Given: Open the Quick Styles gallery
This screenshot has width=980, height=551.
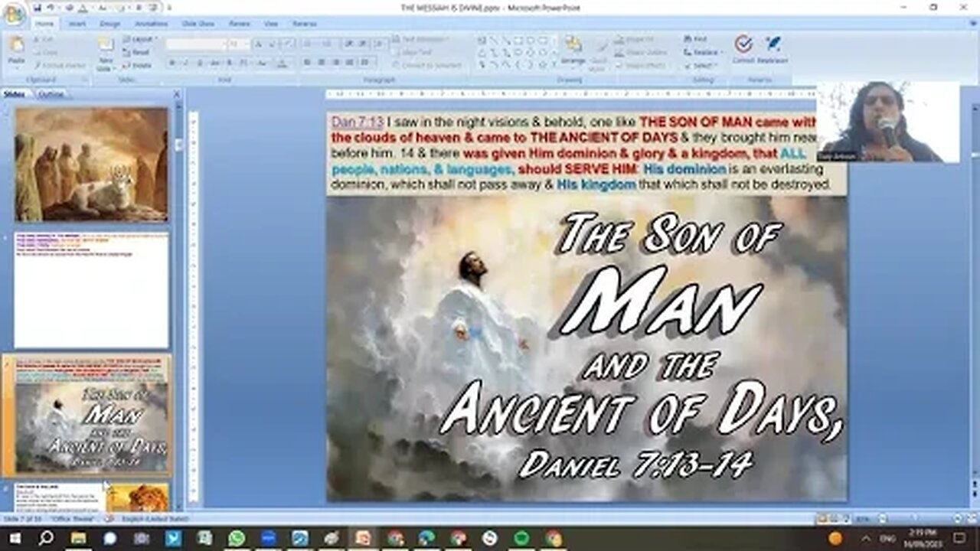Looking at the screenshot, I should (599, 52).
